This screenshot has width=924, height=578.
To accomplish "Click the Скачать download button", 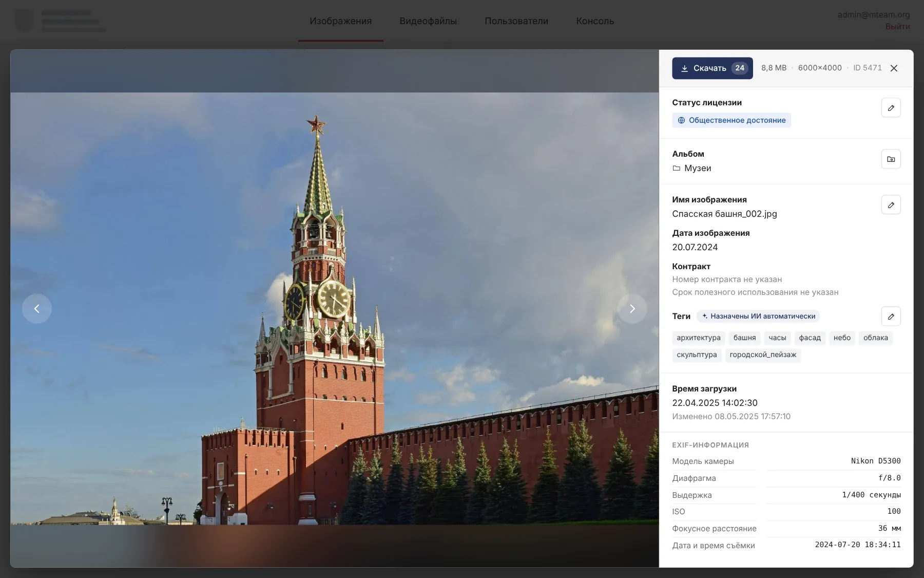I will pyautogui.click(x=712, y=68).
